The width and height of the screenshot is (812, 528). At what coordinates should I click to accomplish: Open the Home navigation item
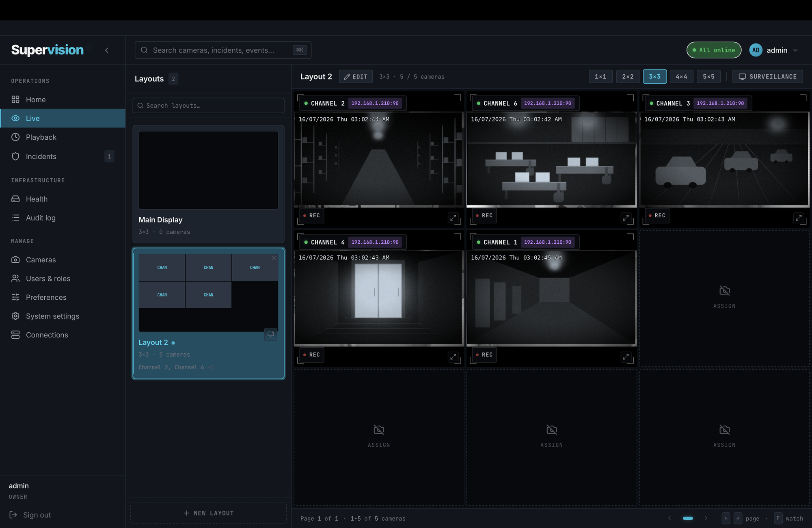63,100
